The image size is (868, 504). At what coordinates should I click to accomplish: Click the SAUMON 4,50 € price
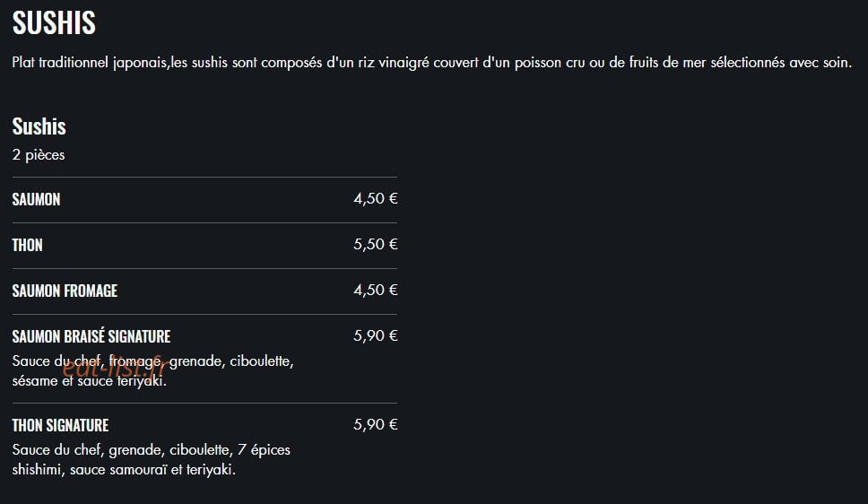pos(376,199)
